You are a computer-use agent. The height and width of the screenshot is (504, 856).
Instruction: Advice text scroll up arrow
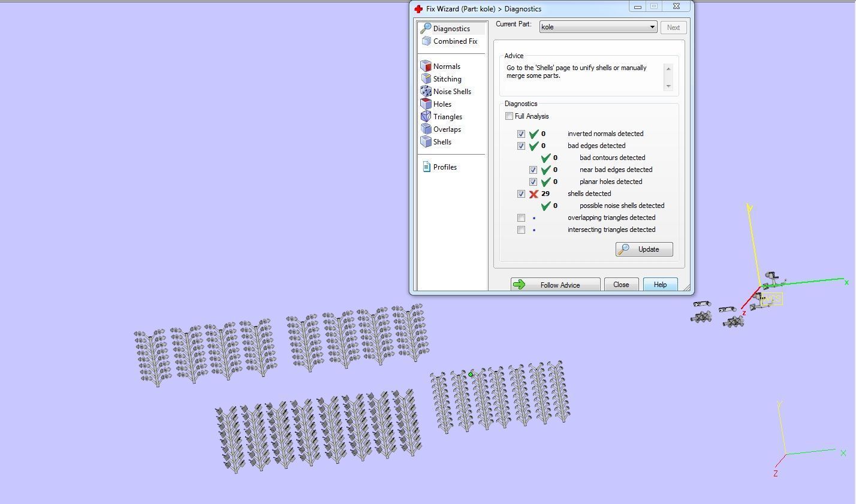point(668,68)
